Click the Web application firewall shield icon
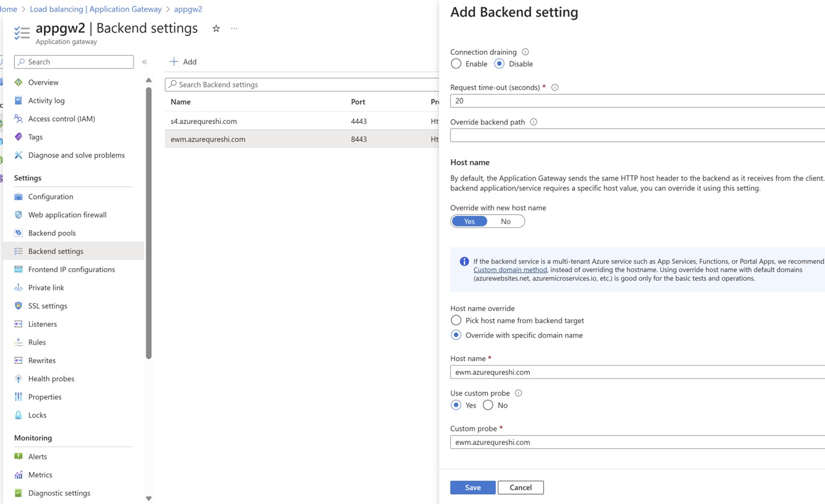This screenshot has height=504, width=825. 19,215
